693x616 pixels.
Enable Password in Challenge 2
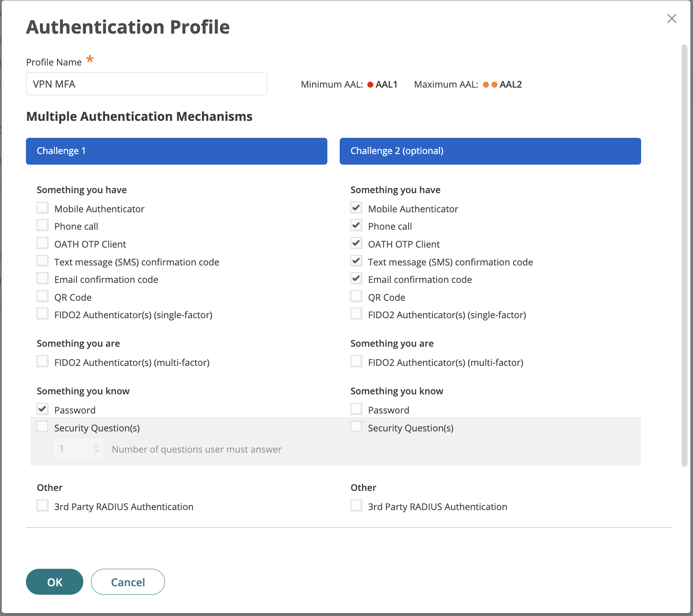(x=356, y=408)
